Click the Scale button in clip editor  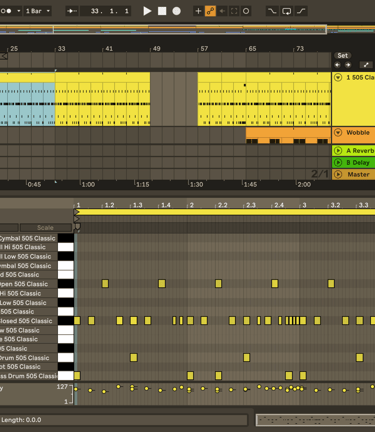(46, 228)
